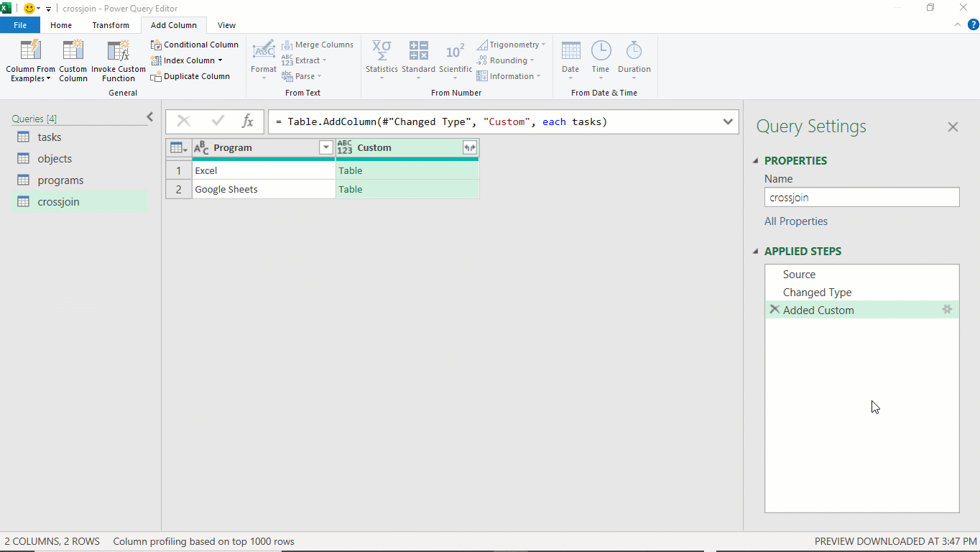
Task: Delete the Added Custom step with X icon
Action: tap(774, 310)
